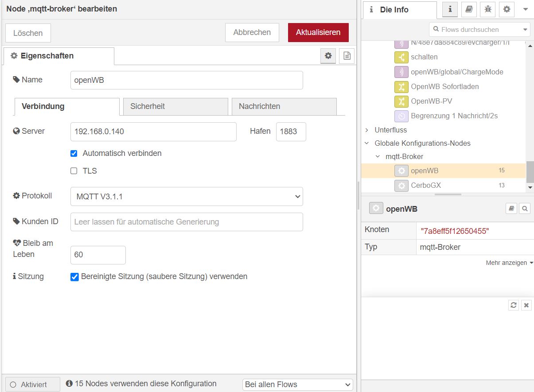Screen dimensions: 534x392
Task: Uncheck the 'Bereinigte Sitzung' checkbox
Action: [x=74, y=277]
